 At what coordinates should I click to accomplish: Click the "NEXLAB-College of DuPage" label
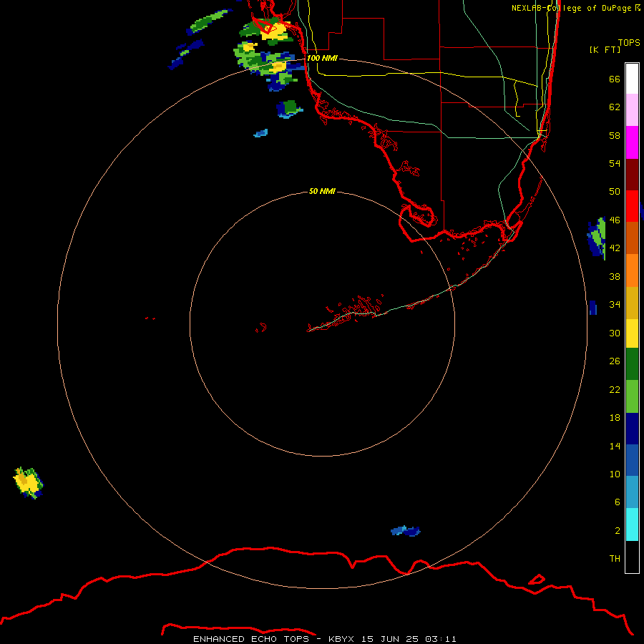[572, 8]
